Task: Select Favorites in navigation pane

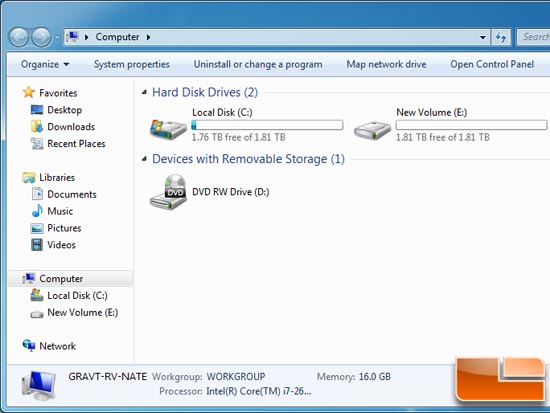Action: point(58,93)
